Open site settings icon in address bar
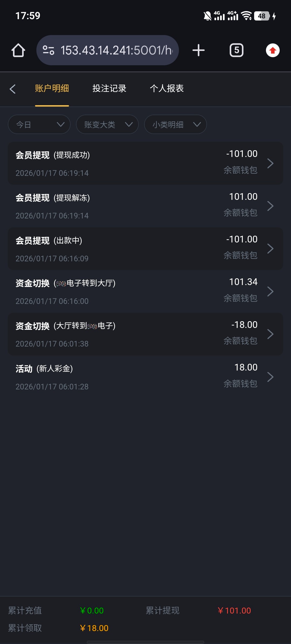This screenshot has width=291, height=644. click(x=48, y=50)
